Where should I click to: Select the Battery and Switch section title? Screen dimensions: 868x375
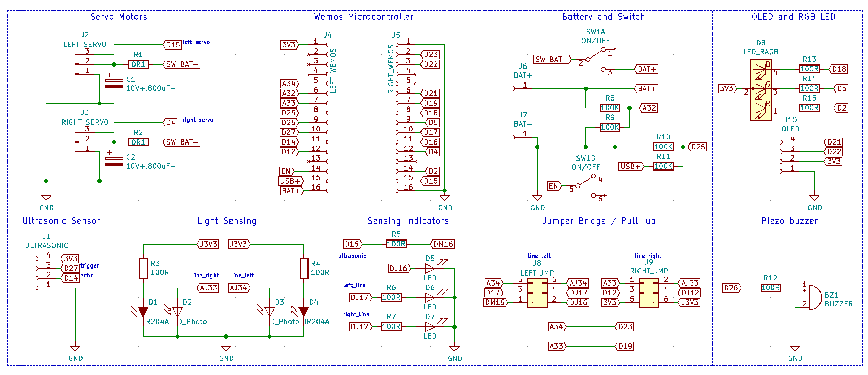(604, 17)
